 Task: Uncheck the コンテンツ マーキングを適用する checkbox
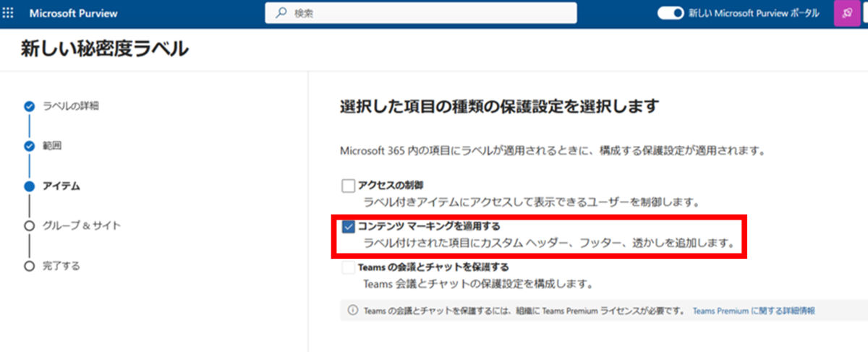pos(349,227)
